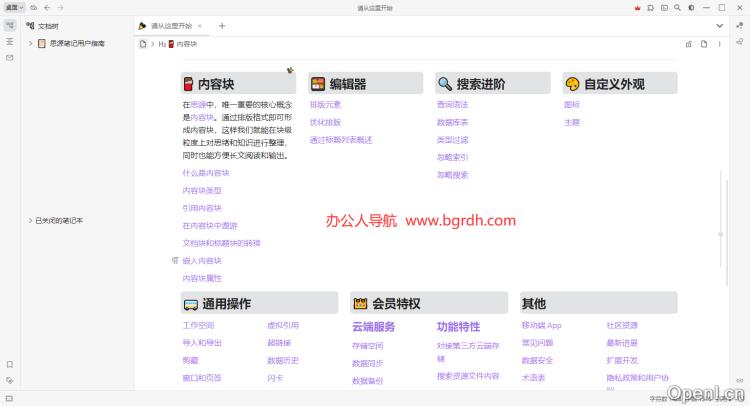Open global search magnifier icon
Viewport: 750px width, 406px height.
tap(676, 7)
